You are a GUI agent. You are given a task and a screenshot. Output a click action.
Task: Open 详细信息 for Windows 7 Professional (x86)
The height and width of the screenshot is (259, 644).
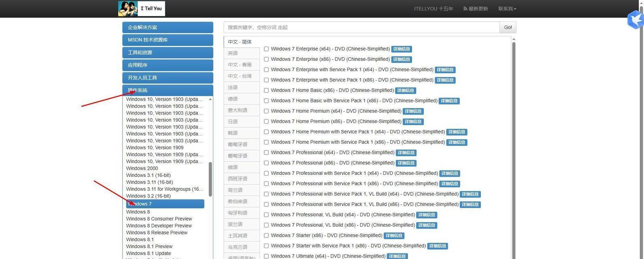pyautogui.click(x=406, y=163)
